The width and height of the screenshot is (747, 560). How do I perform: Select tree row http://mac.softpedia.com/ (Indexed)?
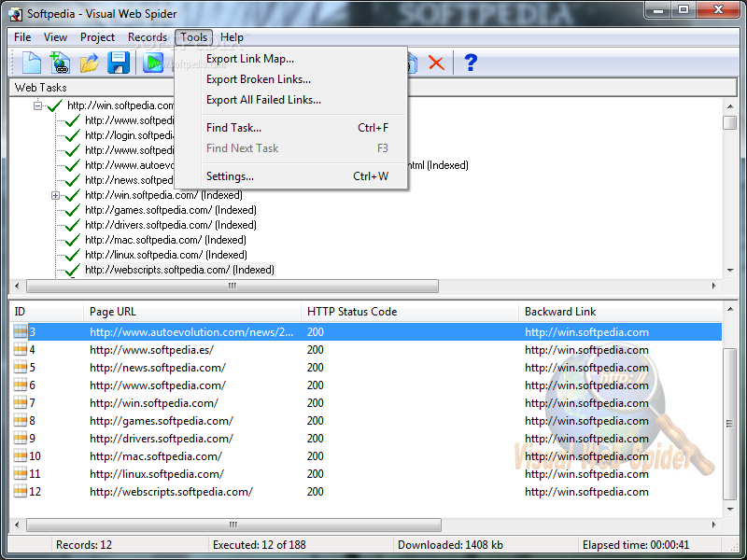(165, 240)
